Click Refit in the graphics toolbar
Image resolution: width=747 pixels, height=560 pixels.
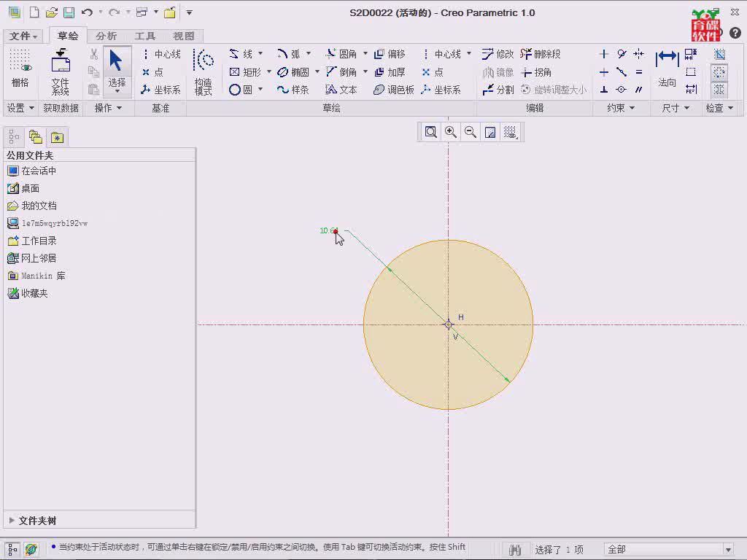pos(430,132)
